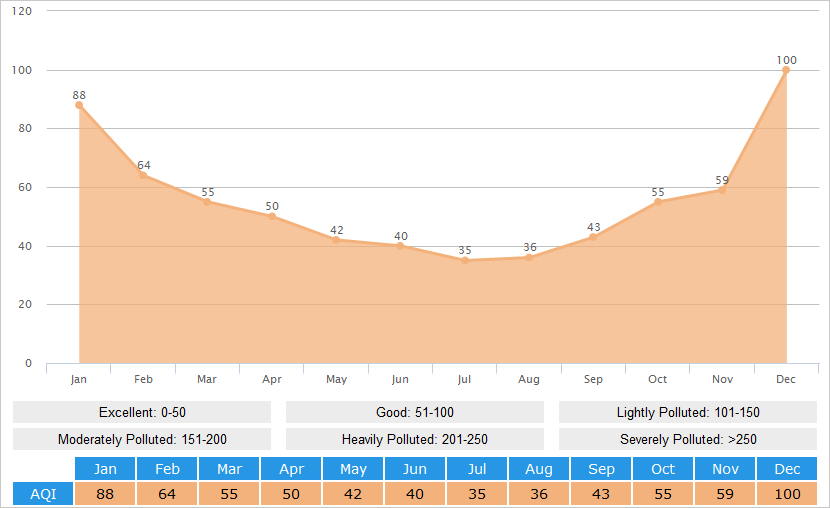Select the December data point labeled 100
The image size is (830, 508).
click(x=786, y=70)
